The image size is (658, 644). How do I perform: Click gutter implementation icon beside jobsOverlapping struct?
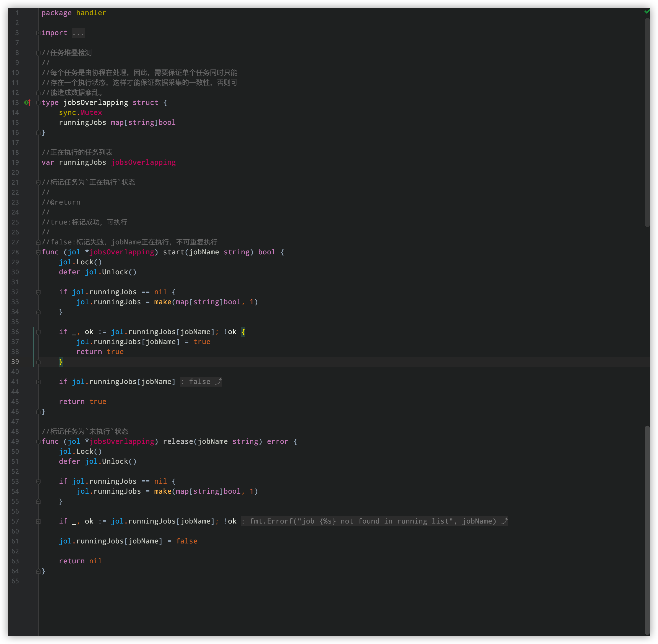point(27,102)
